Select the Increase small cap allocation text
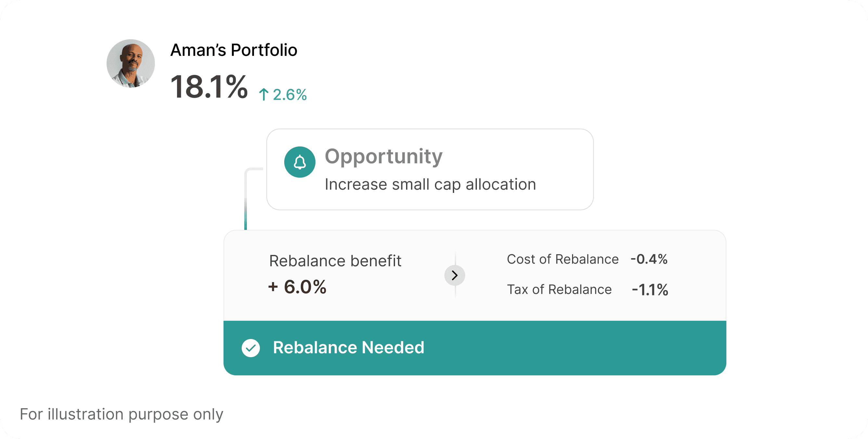This screenshot has width=868, height=439. point(430,185)
